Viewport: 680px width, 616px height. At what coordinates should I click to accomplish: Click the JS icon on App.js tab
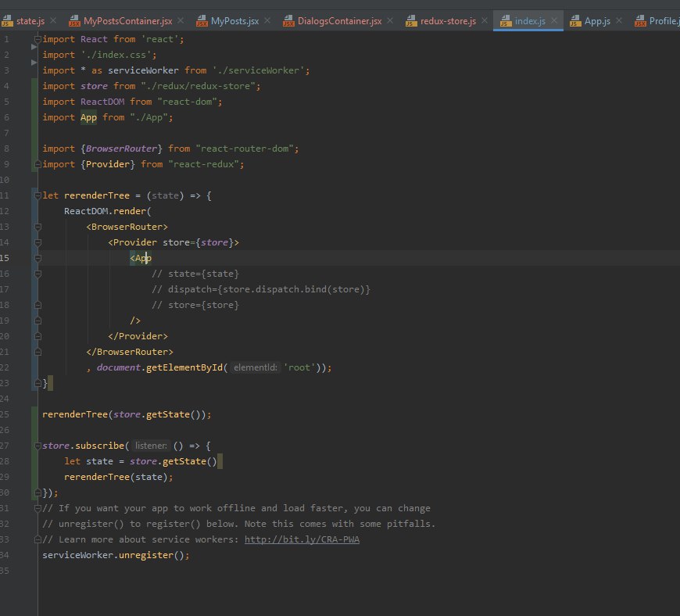[574, 21]
